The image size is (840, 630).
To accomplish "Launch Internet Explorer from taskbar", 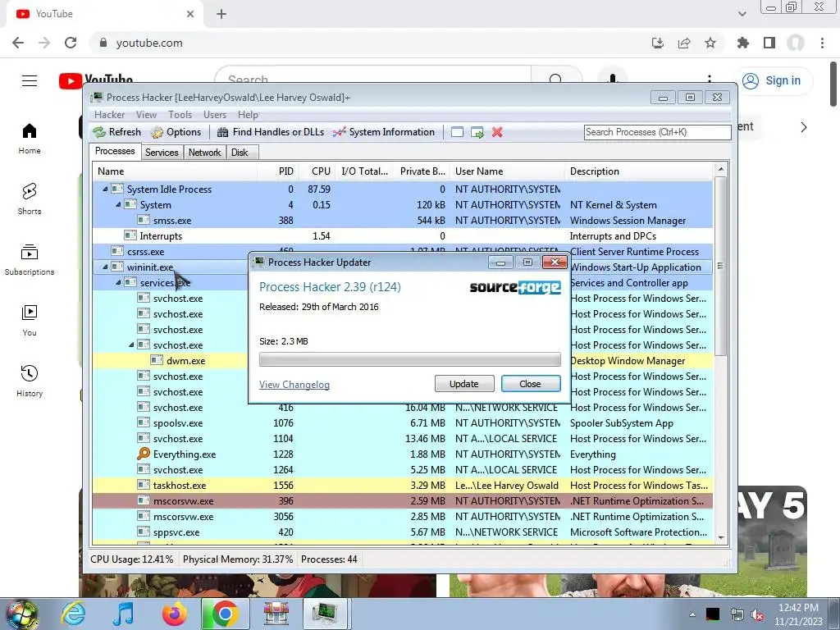I will [x=73, y=614].
